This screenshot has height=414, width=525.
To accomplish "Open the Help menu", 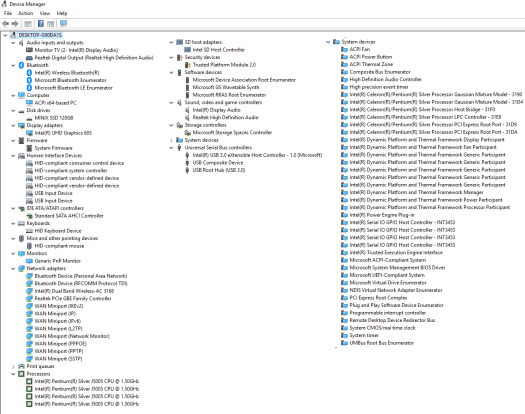I will coord(62,13).
